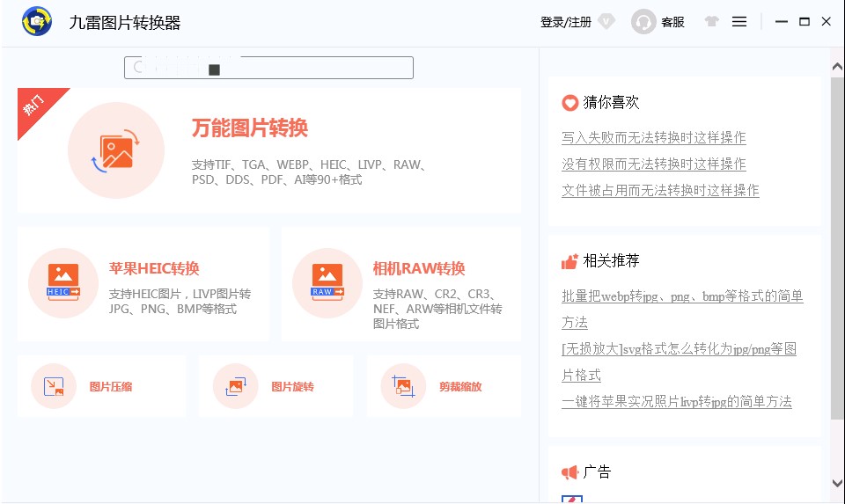Click the 客服 customer service label
Image resolution: width=845 pixels, height=504 pixels.
[x=672, y=22]
